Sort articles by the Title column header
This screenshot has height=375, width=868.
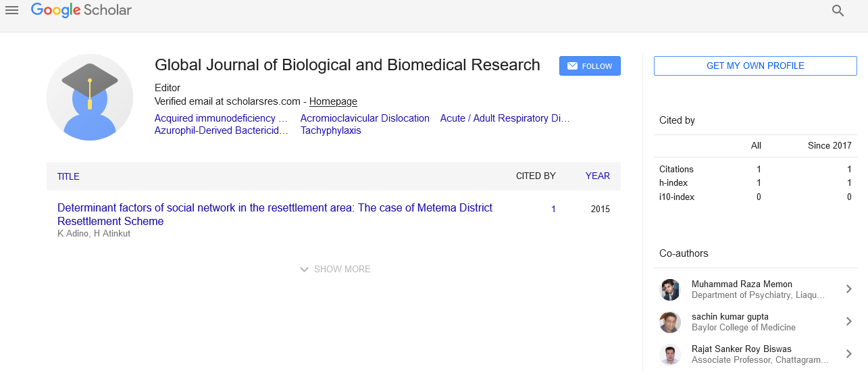68,176
